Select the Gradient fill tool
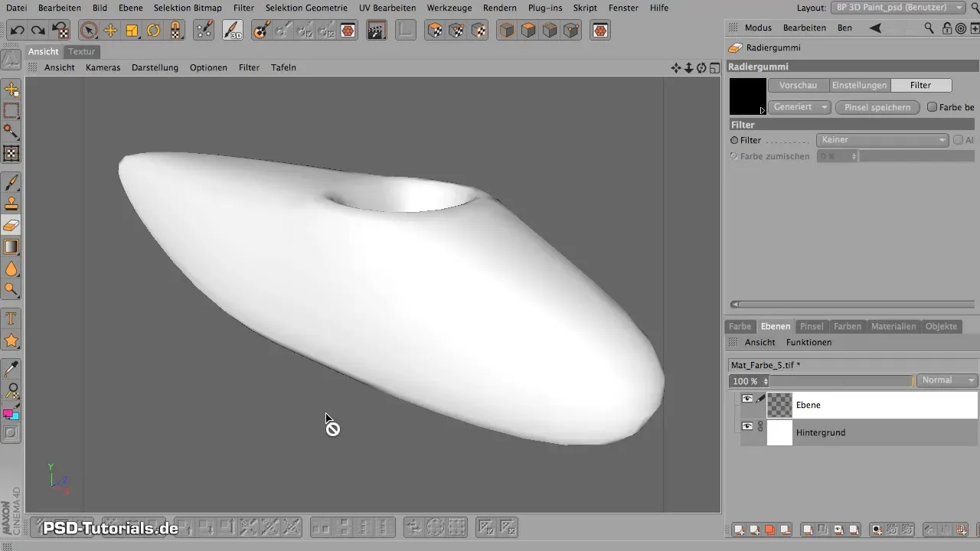980x551 pixels. (x=11, y=247)
